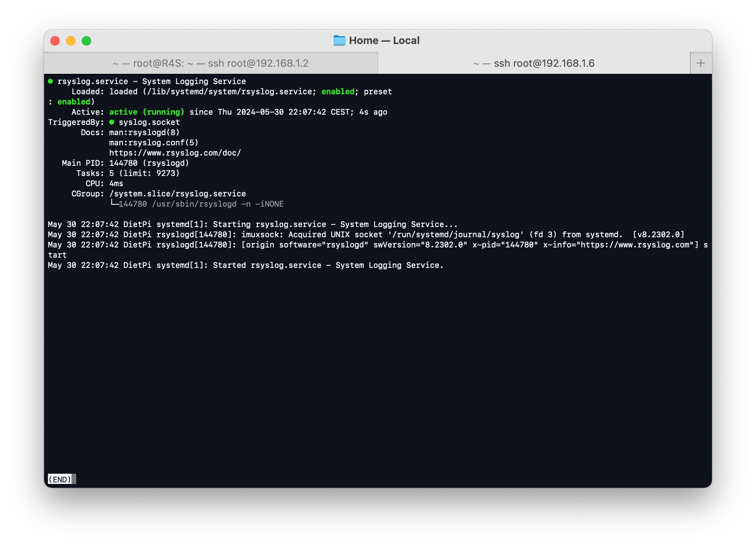Close the terminal window with red button
Viewport: 756px width, 546px height.
click(55, 41)
